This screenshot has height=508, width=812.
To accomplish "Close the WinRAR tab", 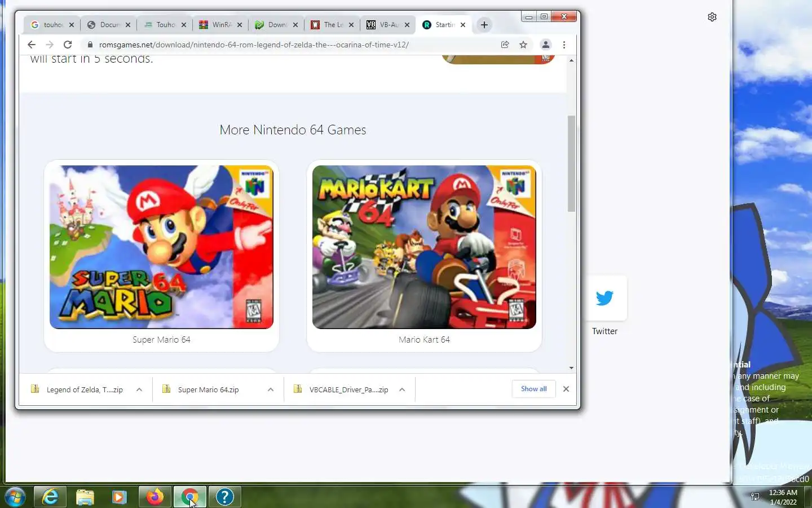I will click(240, 25).
